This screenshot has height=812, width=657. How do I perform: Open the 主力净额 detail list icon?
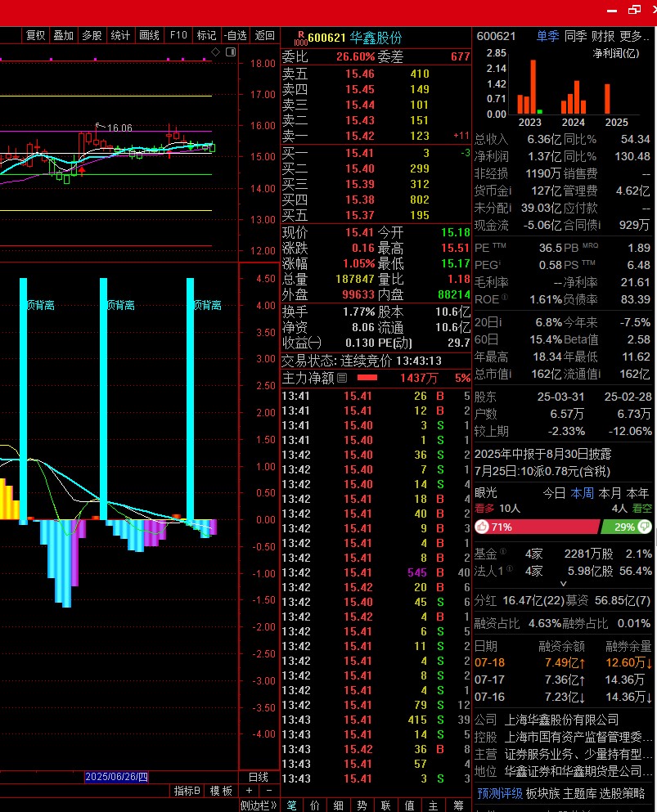point(342,378)
